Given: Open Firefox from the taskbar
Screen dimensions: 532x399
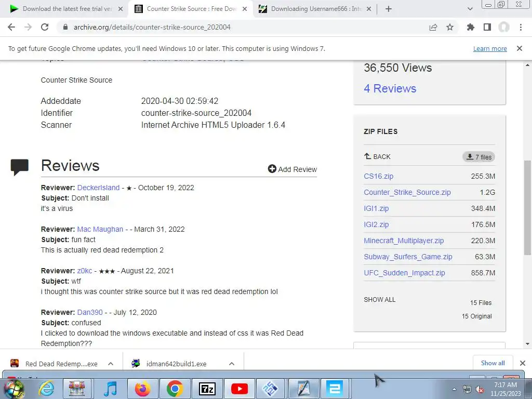Looking at the screenshot, I should 142,389.
